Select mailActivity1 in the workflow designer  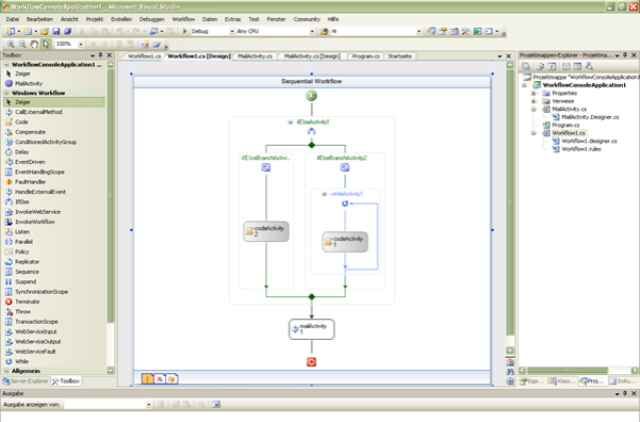click(x=311, y=329)
